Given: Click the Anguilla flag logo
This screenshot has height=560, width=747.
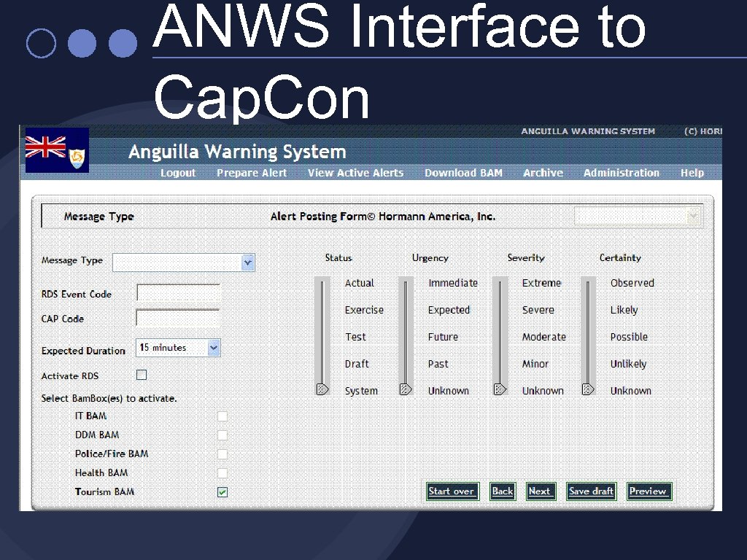Looking at the screenshot, I should (57, 150).
